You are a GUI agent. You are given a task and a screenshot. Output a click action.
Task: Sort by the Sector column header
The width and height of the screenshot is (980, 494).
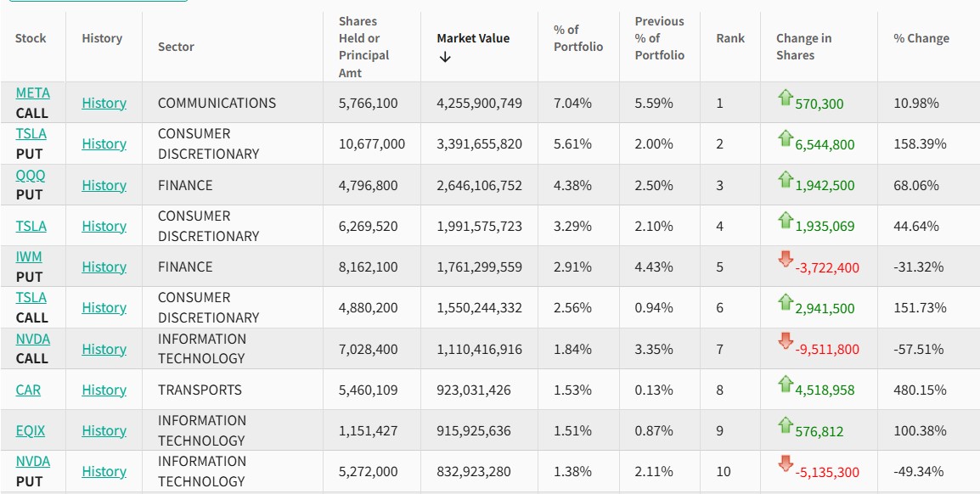pos(177,47)
